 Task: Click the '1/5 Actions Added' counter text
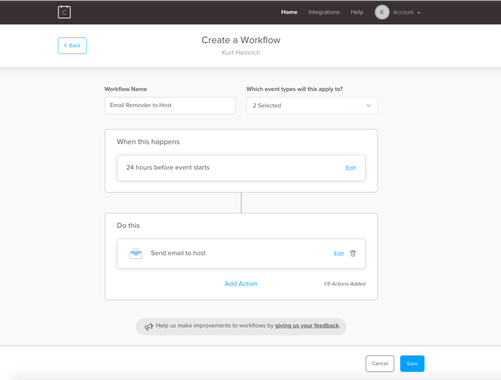point(344,284)
